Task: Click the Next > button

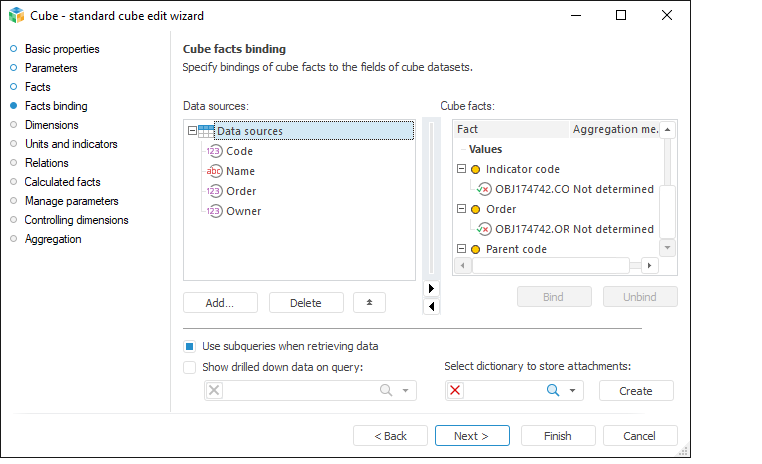Action: (x=472, y=436)
